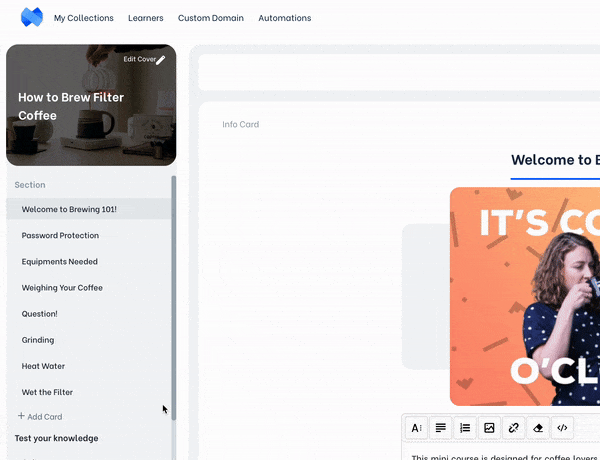This screenshot has width=600, height=460.
Task: Click the eraser clear formatting icon
Action: (538, 428)
